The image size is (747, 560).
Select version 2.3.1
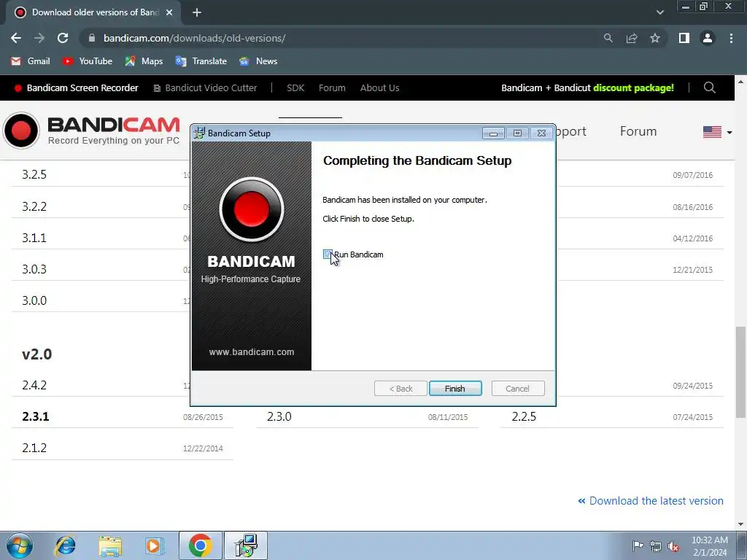[36, 416]
